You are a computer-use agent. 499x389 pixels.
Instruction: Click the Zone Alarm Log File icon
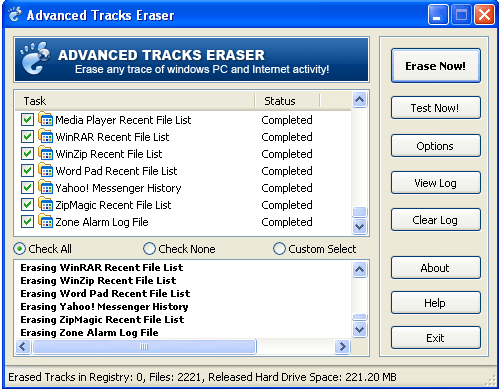click(46, 221)
